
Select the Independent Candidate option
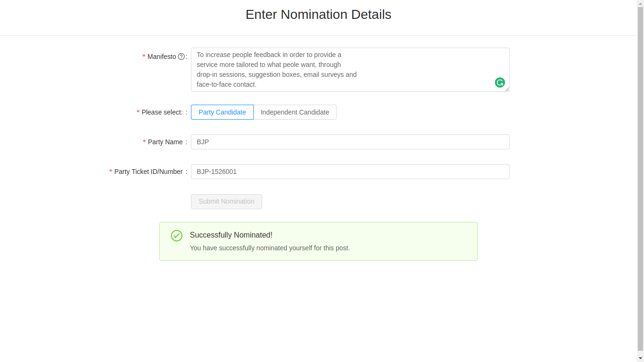pos(295,112)
